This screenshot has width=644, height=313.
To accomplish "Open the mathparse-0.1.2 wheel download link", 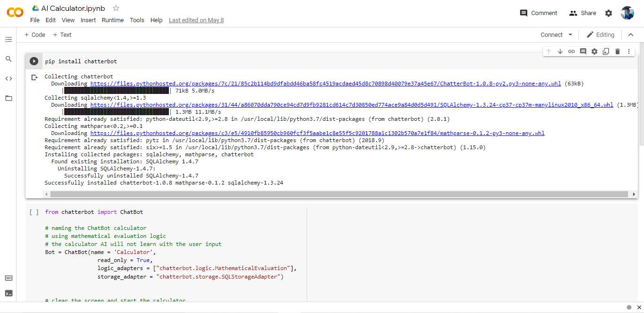I will (x=318, y=133).
